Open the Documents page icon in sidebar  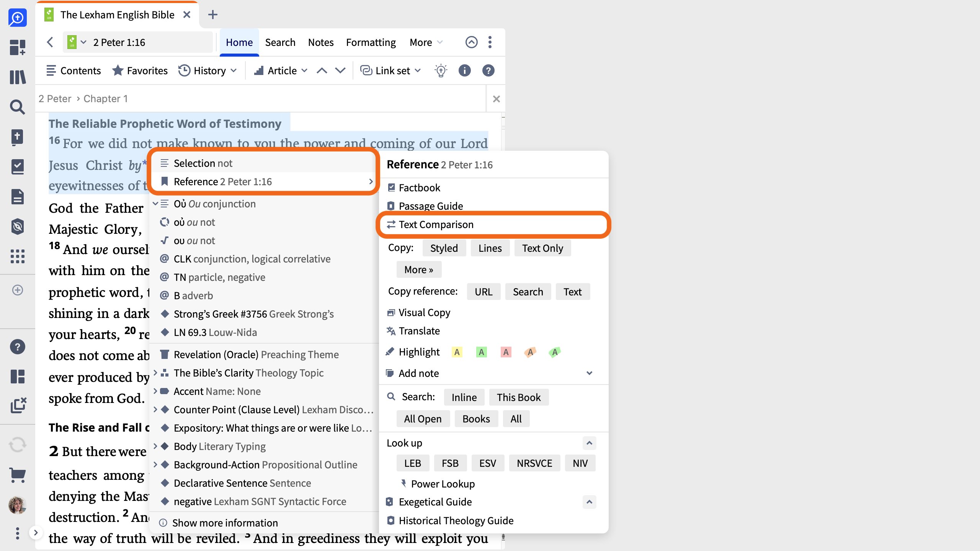coord(18,197)
